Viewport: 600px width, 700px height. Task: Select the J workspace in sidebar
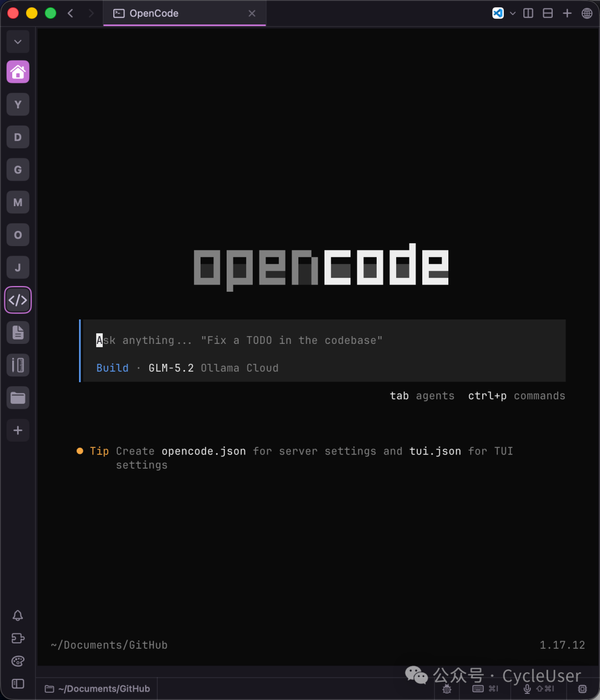tap(18, 268)
